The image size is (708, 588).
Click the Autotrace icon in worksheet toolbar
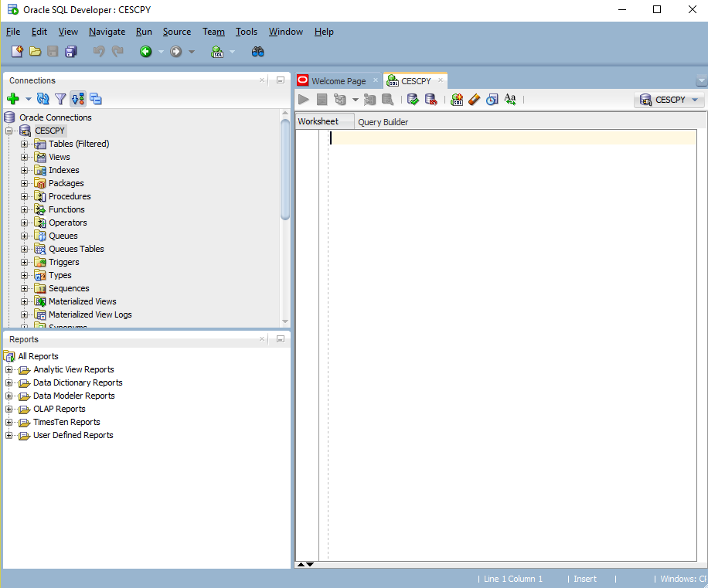click(x=369, y=99)
